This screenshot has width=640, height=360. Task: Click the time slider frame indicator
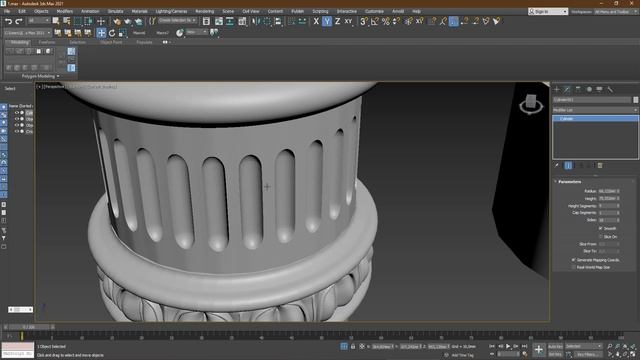tap(29, 327)
